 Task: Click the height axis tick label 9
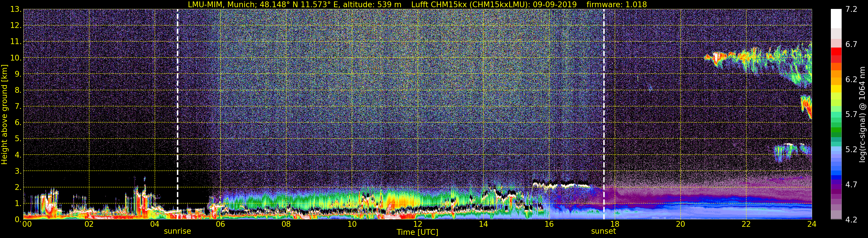[18, 74]
